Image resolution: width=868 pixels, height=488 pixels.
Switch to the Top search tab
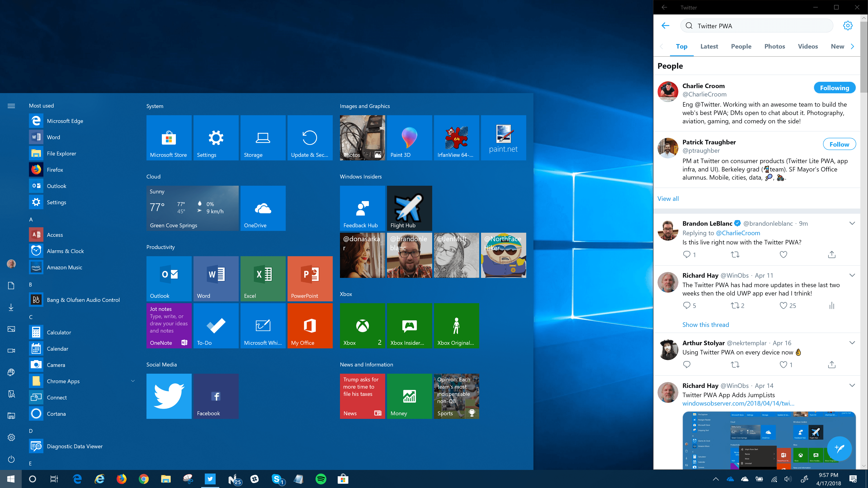pos(681,47)
